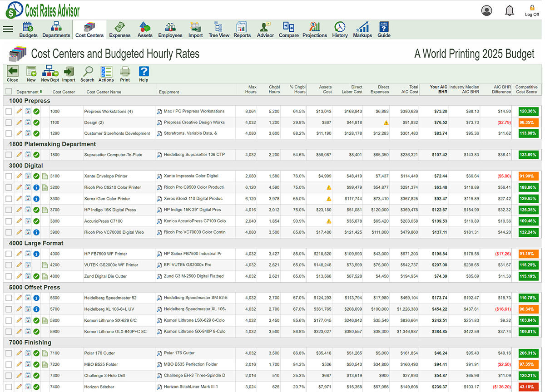Select the HP FB7500 WF Printer checkbox
This screenshot has height=392, width=545.
pos(9,254)
